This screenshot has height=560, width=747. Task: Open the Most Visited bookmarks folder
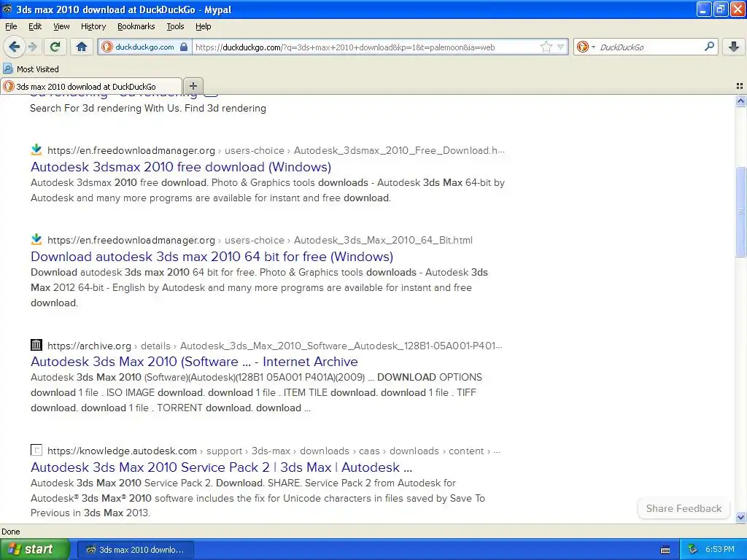31,69
